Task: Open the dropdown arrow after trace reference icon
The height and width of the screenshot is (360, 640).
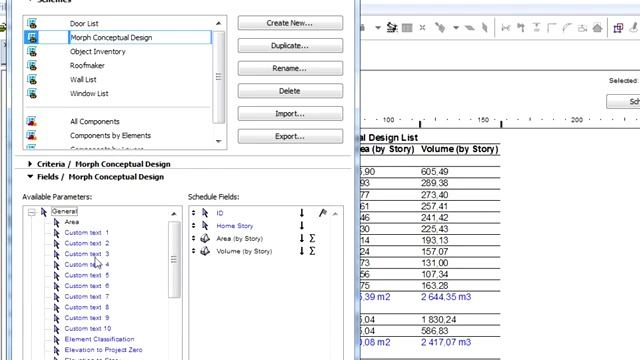Action: [456, 28]
